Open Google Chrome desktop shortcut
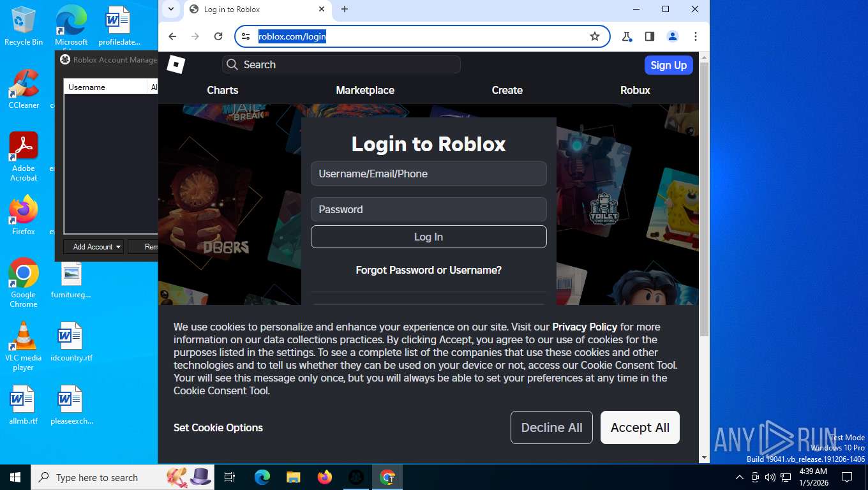868x490 pixels. (24, 283)
